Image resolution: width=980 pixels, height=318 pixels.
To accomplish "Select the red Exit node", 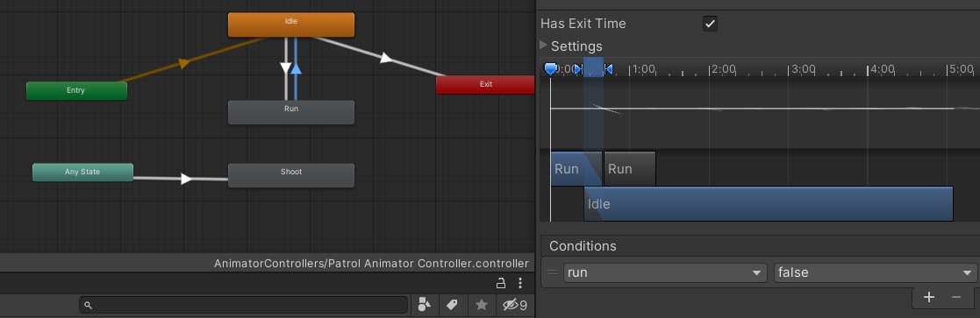I will click(x=485, y=85).
